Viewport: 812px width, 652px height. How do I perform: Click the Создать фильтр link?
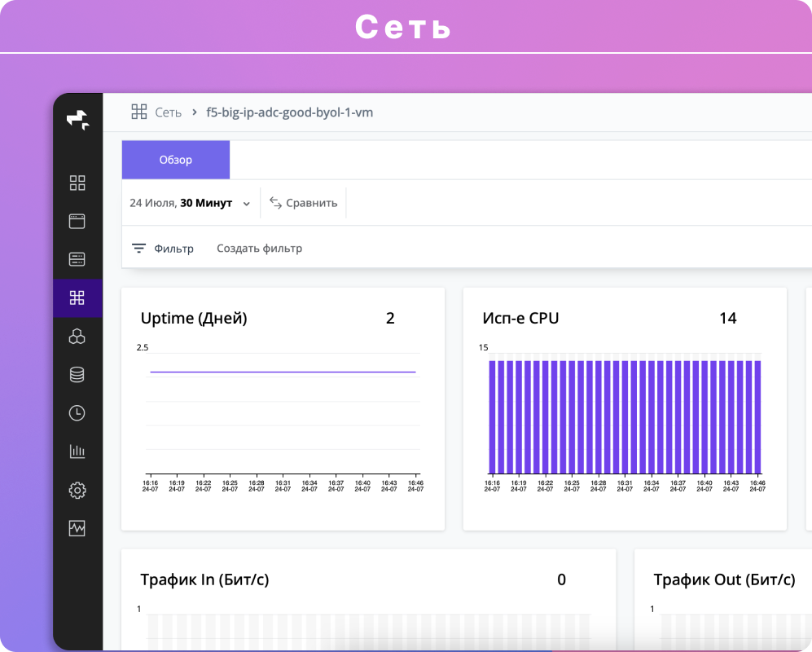click(258, 248)
